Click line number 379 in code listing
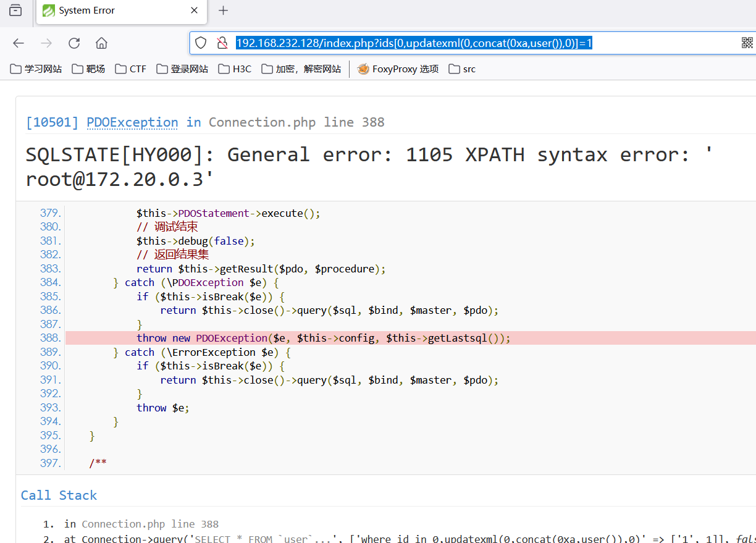 click(51, 213)
